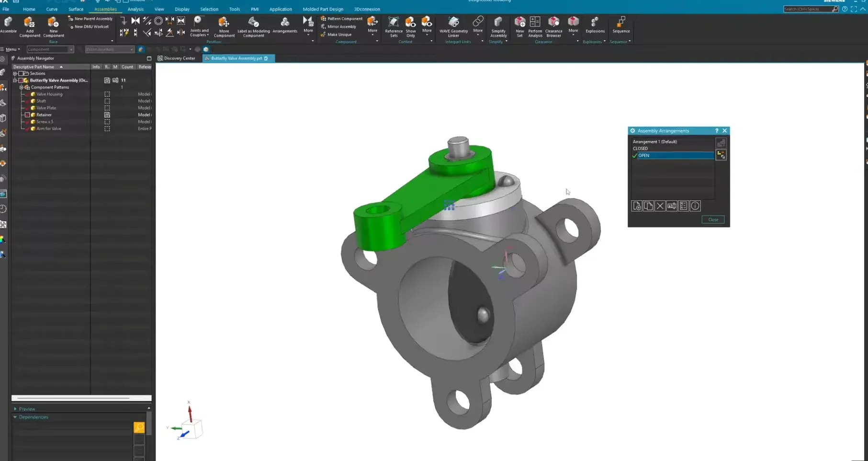Viewport: 868px width, 461px height.
Task: Click Mirror Assembly in ribbon
Action: click(x=338, y=27)
